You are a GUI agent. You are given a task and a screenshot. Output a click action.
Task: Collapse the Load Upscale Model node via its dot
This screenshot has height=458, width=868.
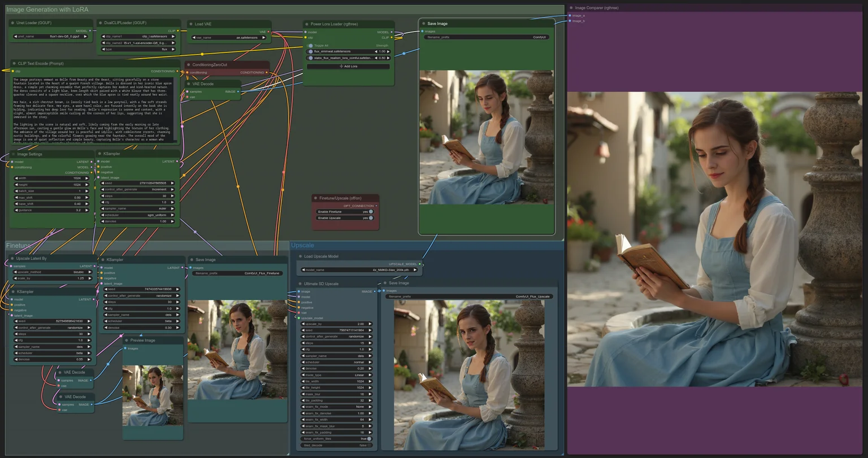pyautogui.click(x=300, y=256)
